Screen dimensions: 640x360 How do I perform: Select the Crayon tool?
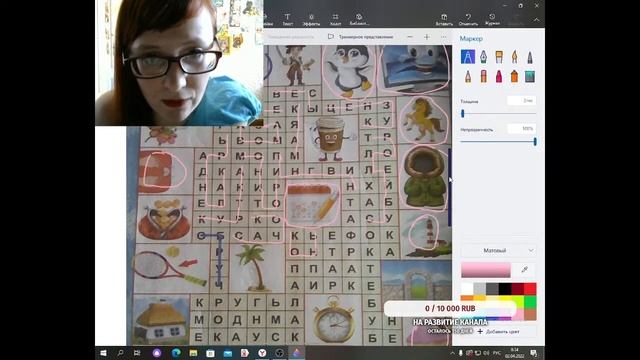pyautogui.click(x=499, y=76)
